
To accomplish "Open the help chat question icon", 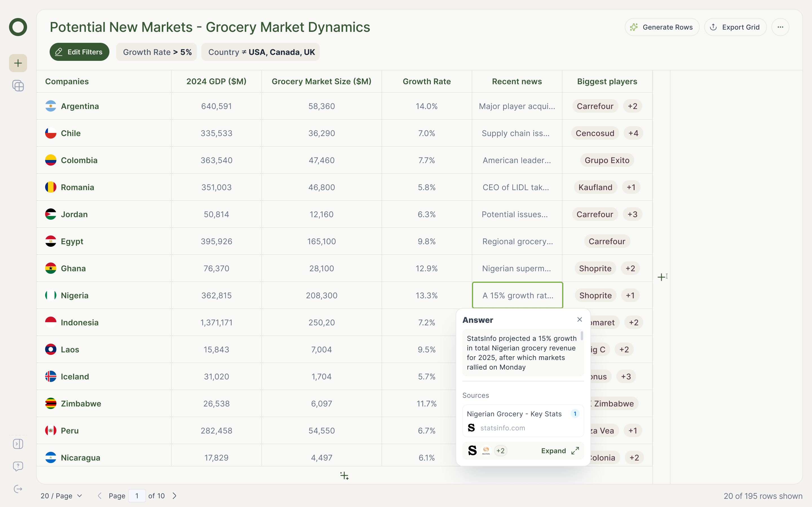I will point(18,466).
